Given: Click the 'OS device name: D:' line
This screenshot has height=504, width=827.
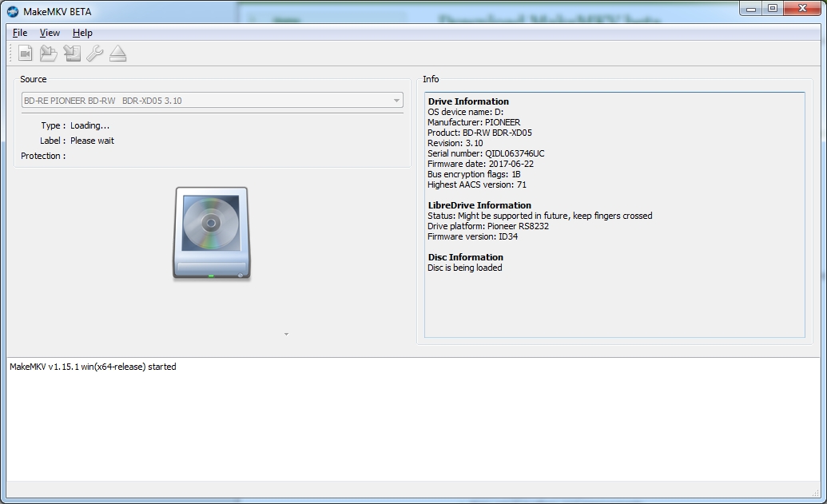Looking at the screenshot, I should coord(465,112).
